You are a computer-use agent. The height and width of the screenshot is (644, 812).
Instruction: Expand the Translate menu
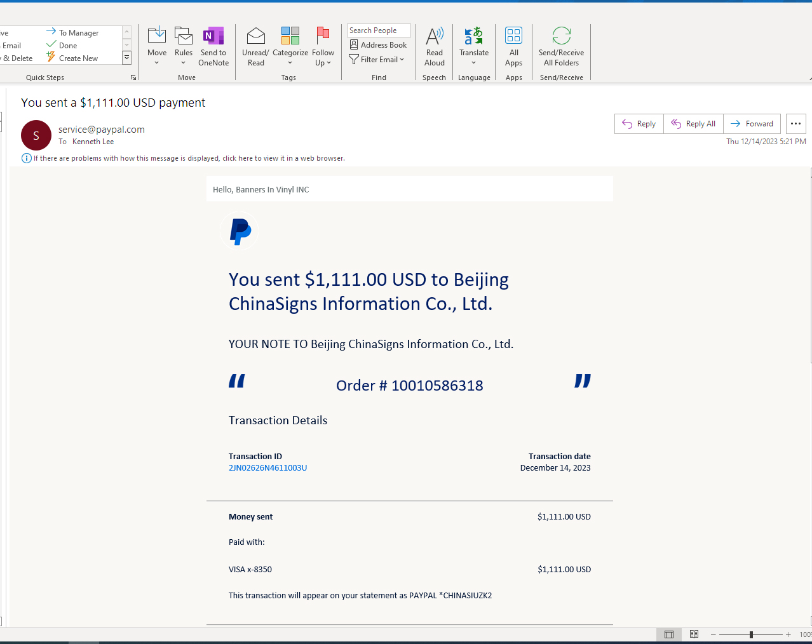(474, 47)
